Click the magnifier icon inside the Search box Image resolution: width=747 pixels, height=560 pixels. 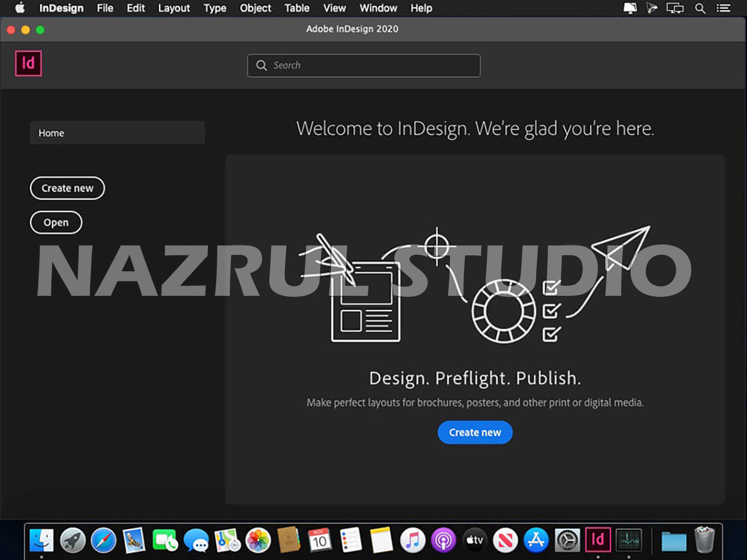tap(262, 65)
